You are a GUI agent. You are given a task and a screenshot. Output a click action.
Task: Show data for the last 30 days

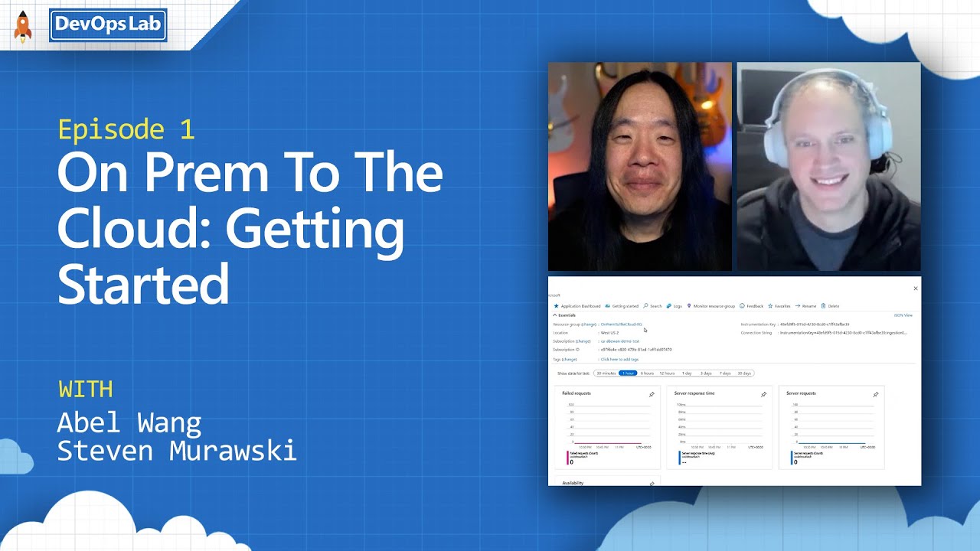click(743, 373)
